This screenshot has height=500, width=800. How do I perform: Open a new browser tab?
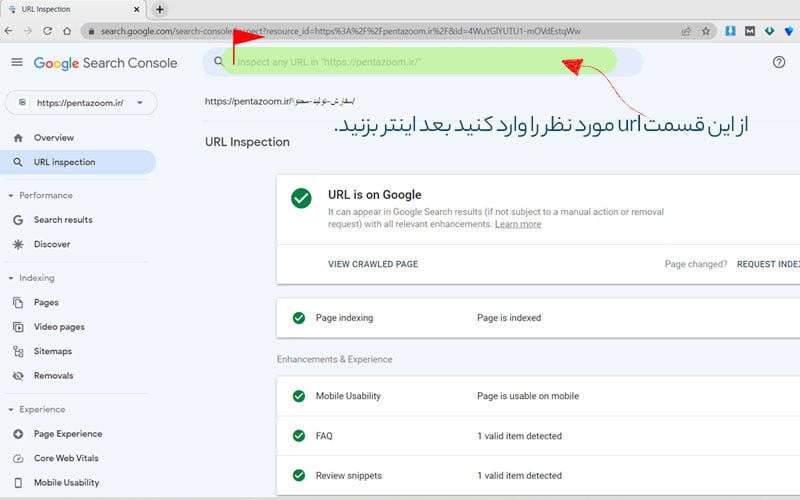point(160,9)
